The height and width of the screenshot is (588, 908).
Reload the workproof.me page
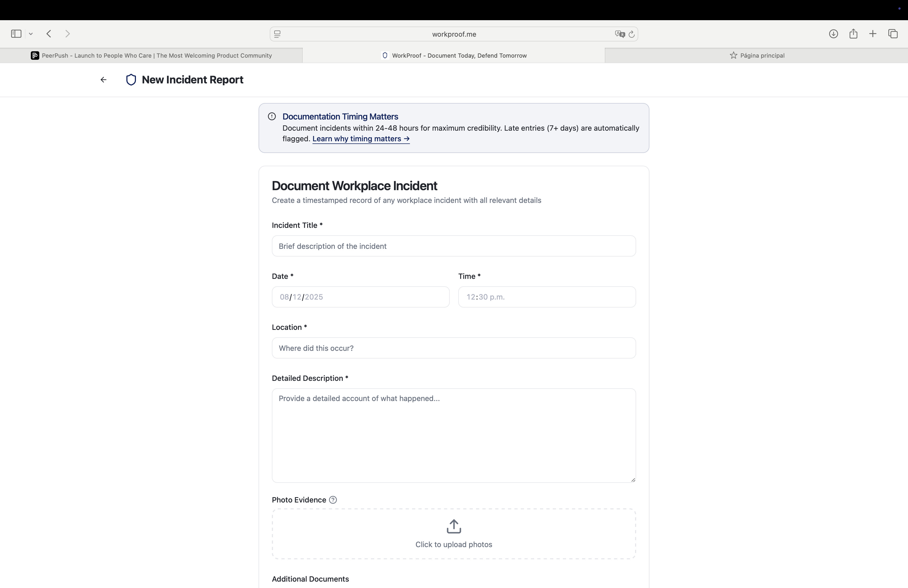[x=631, y=34]
